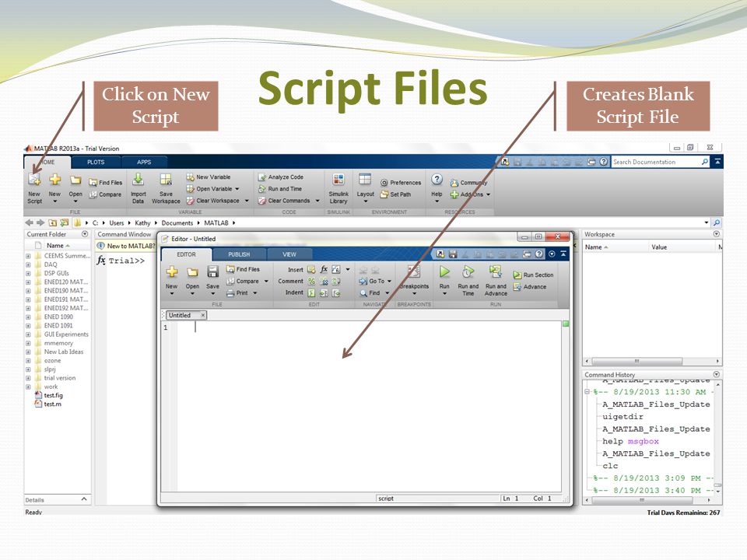Click Breakpoints icon in Editor
Viewport: 747px width, 560px height.
tap(413, 271)
